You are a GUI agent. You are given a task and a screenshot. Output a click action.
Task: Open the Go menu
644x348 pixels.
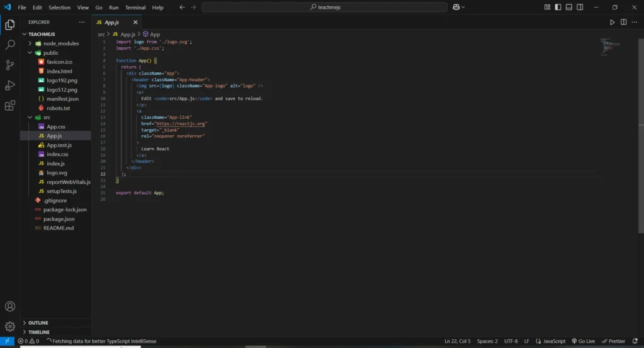99,8
